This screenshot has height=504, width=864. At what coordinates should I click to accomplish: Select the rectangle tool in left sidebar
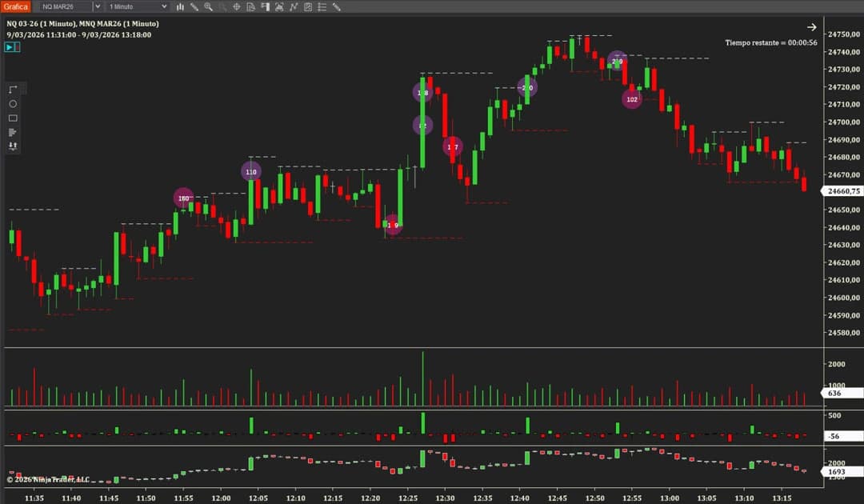pos(12,118)
